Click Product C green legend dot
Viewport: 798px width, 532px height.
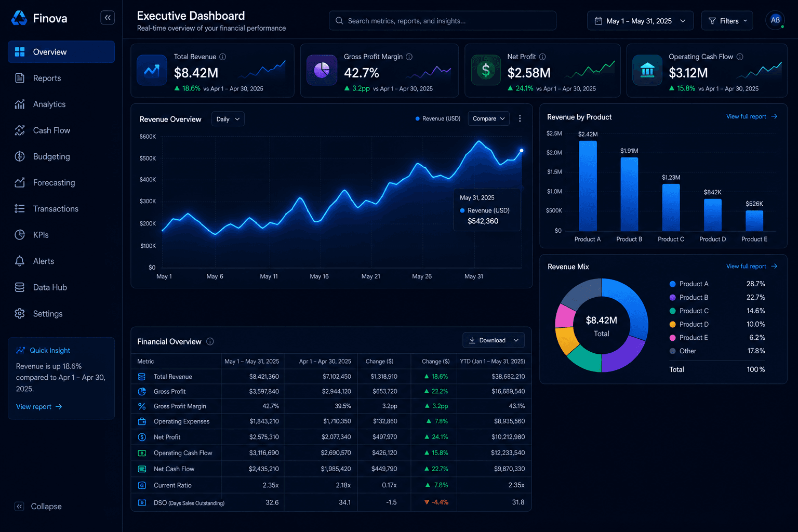tap(673, 311)
